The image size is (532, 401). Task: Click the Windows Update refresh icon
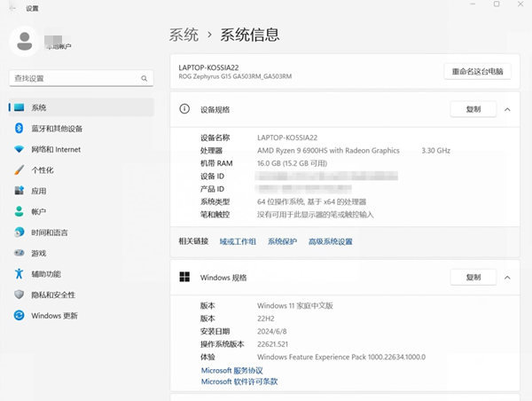19,316
